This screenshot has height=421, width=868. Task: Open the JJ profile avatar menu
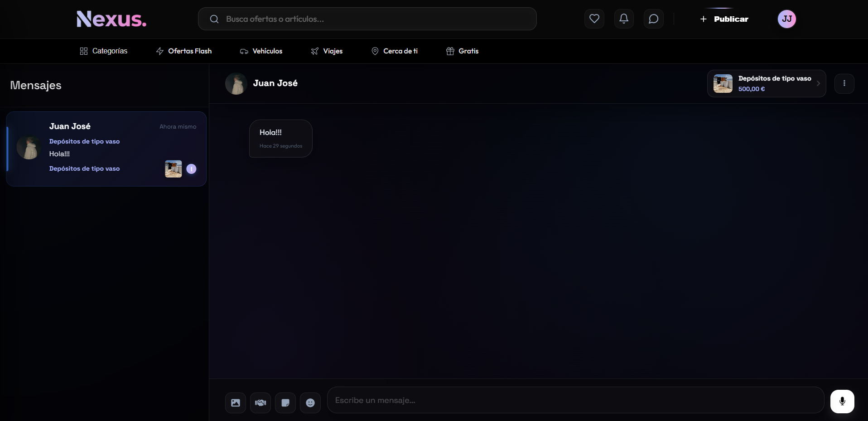click(787, 19)
